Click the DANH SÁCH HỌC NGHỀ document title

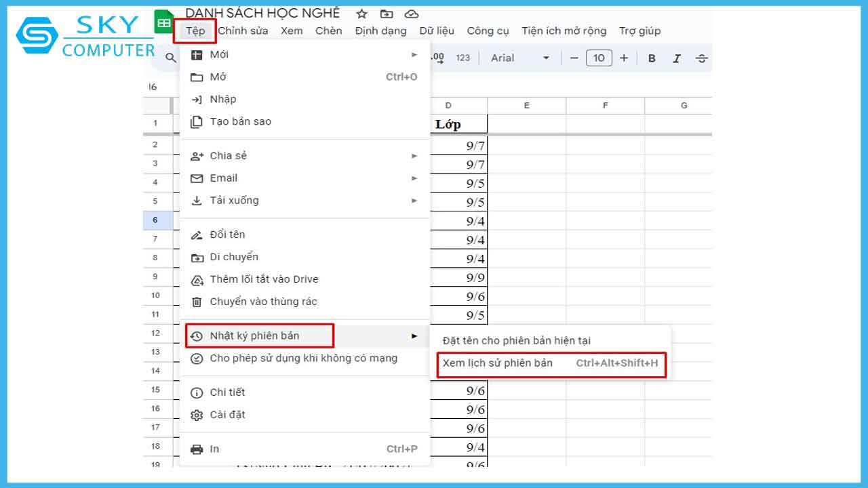click(262, 13)
